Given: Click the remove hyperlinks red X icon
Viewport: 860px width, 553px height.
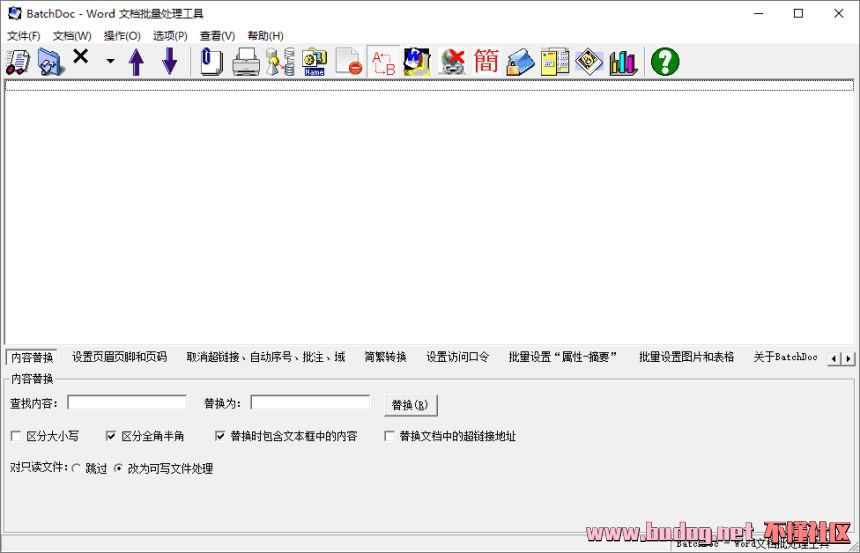Looking at the screenshot, I should 452,61.
